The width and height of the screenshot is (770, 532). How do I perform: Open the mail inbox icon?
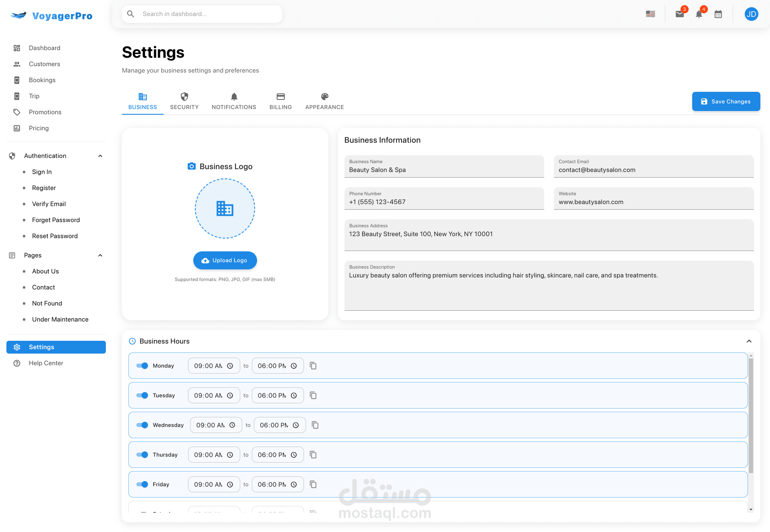pyautogui.click(x=679, y=14)
